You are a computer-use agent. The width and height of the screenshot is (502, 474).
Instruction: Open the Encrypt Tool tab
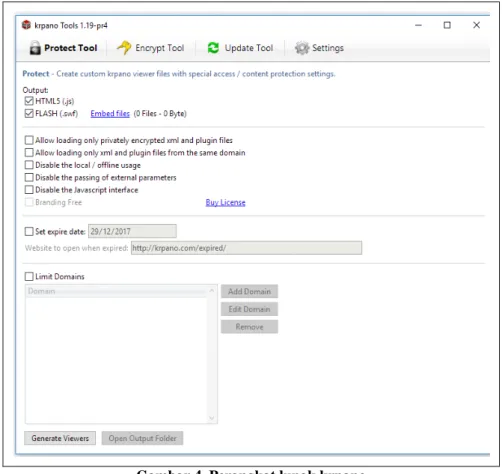click(x=151, y=48)
